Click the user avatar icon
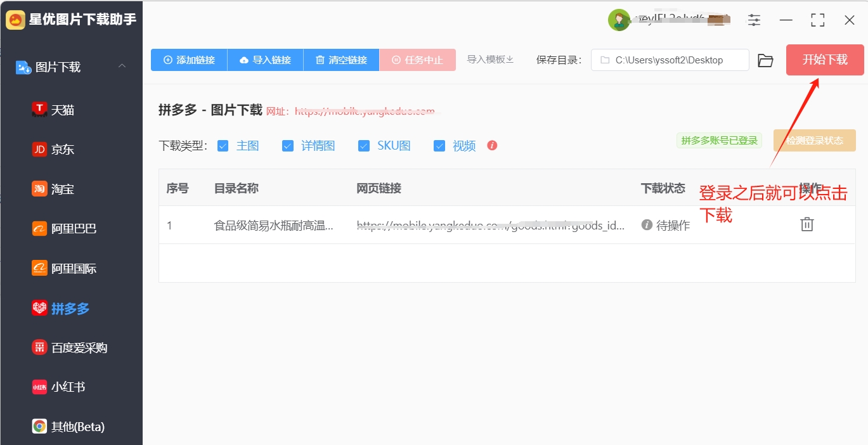Image resolution: width=868 pixels, height=445 pixels. tap(619, 20)
